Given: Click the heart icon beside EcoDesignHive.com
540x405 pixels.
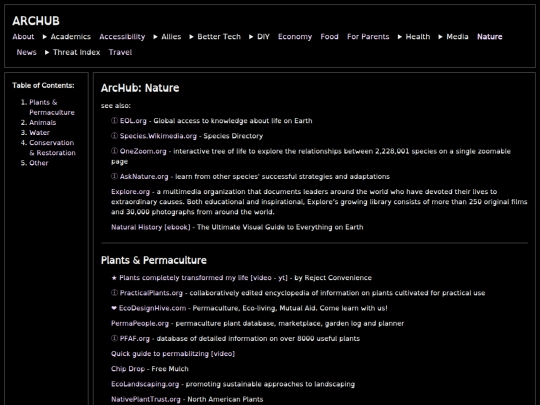Looking at the screenshot, I should point(114,308).
